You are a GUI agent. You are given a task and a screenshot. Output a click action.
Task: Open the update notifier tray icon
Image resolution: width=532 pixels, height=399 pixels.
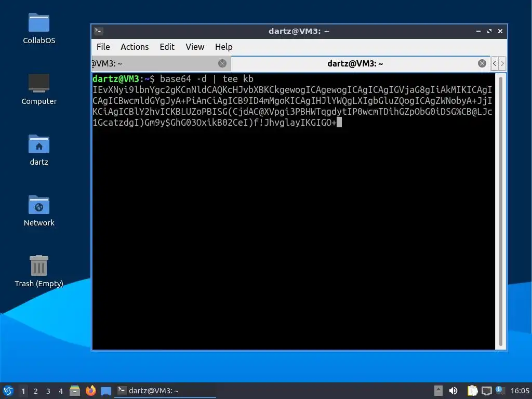pos(500,390)
